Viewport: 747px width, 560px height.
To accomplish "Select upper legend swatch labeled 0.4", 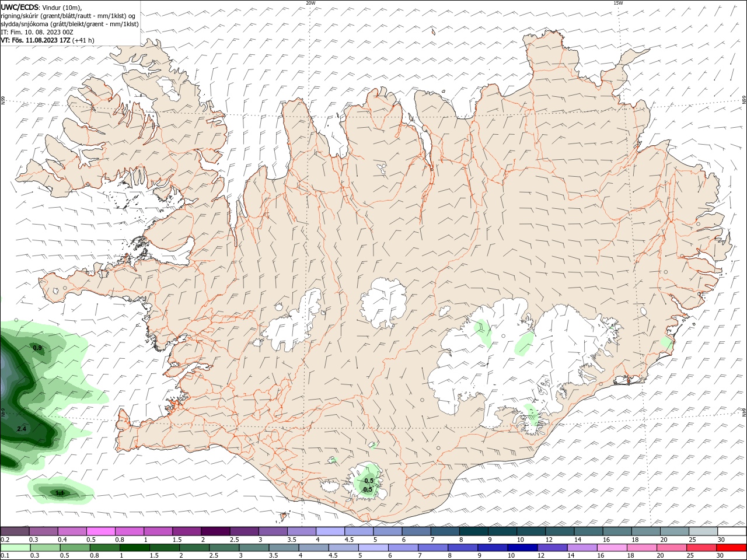I will point(72,531).
